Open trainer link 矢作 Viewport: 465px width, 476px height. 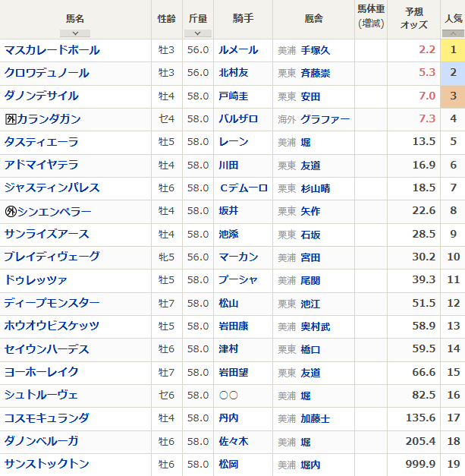click(x=309, y=211)
